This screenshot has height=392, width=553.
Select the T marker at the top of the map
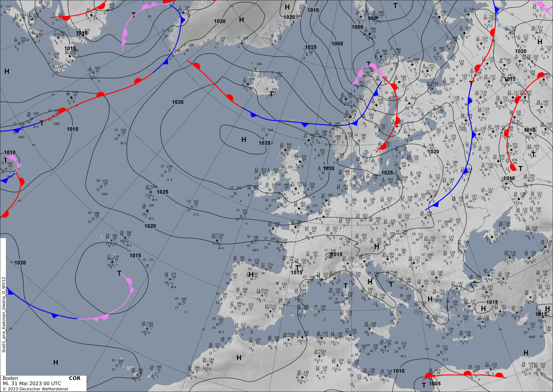395,6
